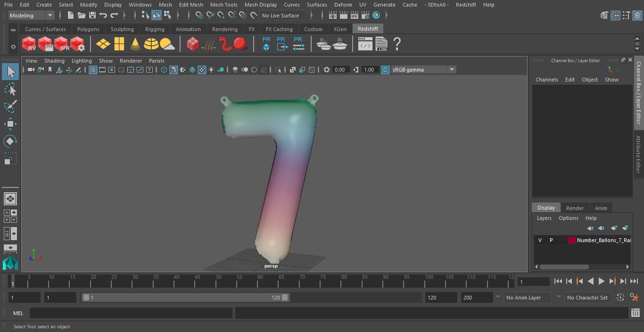Open the No Anim Layer dropdown
The width and height of the screenshot is (644, 332).
pyautogui.click(x=528, y=298)
